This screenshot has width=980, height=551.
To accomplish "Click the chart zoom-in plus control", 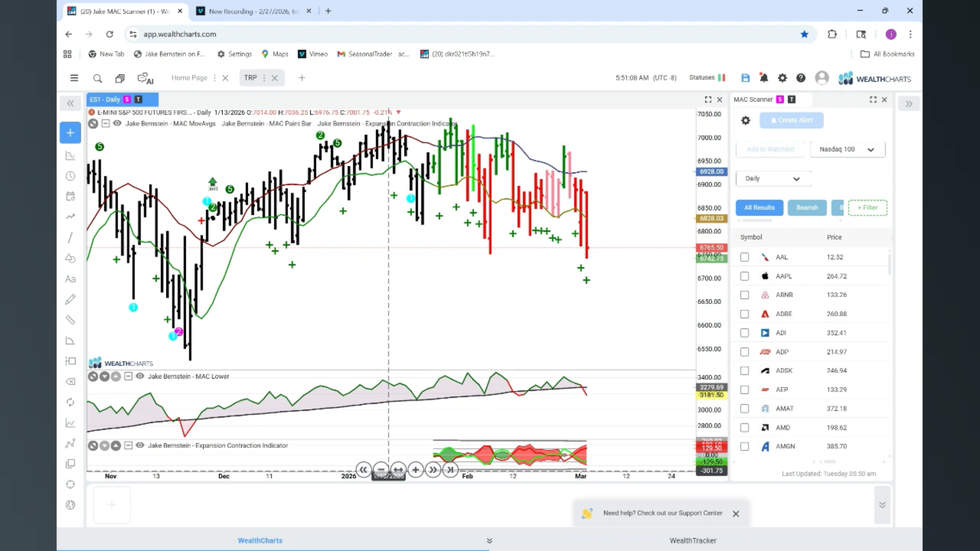I will pos(415,470).
